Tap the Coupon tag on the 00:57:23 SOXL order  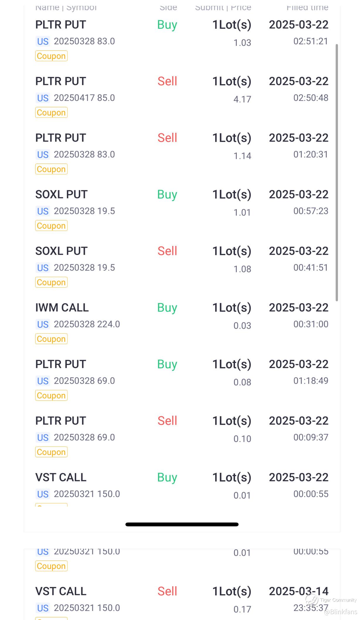(x=51, y=226)
